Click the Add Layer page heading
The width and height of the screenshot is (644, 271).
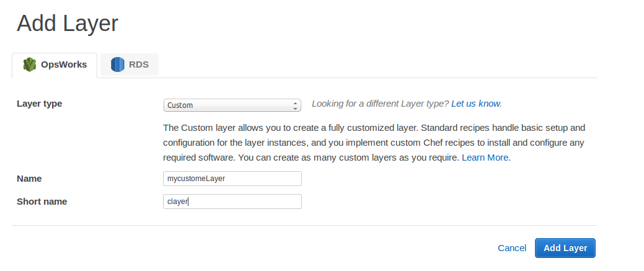click(x=68, y=24)
